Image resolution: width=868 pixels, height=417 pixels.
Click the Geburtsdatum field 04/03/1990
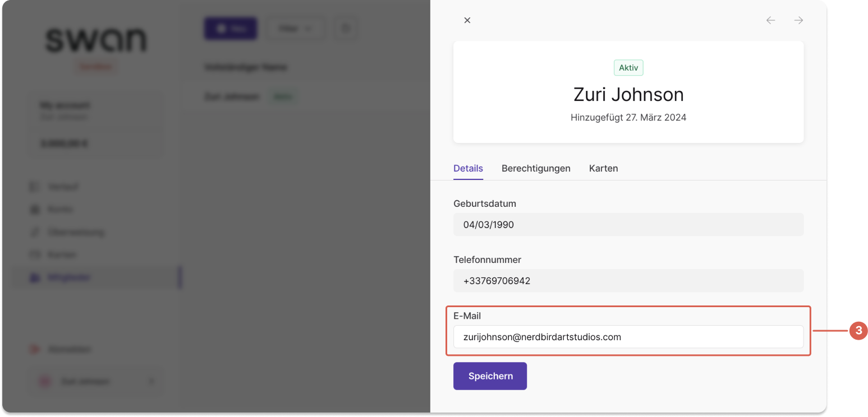pyautogui.click(x=628, y=225)
